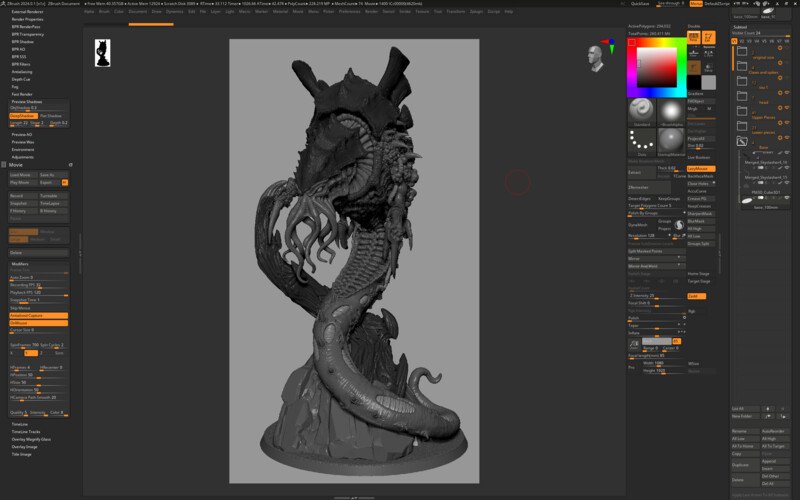Screen dimensions: 800x500
Task: Toggle the LazyMouse button
Action: pyautogui.click(x=701, y=168)
